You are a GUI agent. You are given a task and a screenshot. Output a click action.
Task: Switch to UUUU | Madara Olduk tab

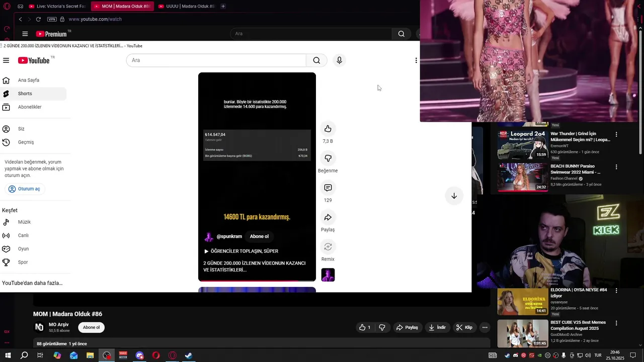[x=186, y=6]
